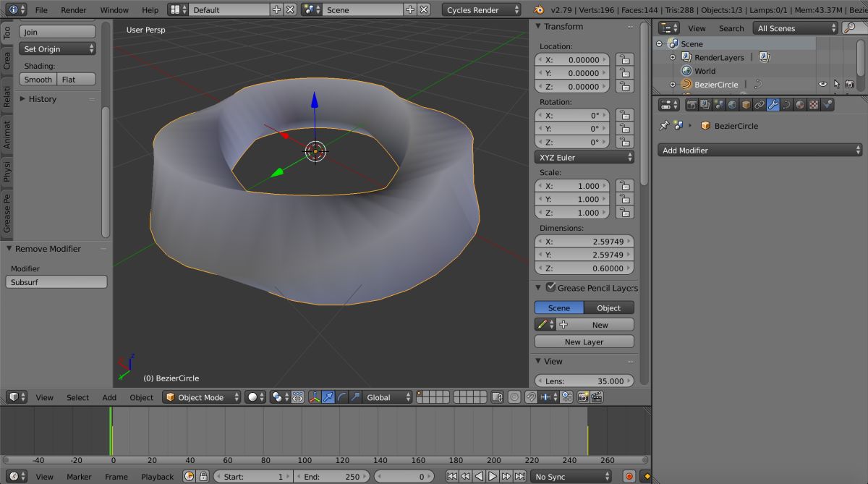868x484 pixels.
Task: Open the Render properties tab icon
Action: (692, 105)
